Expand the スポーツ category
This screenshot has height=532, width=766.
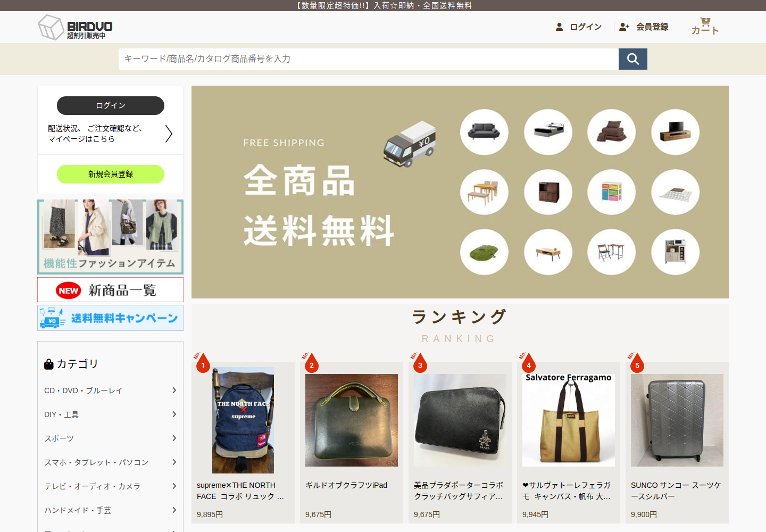tap(111, 438)
